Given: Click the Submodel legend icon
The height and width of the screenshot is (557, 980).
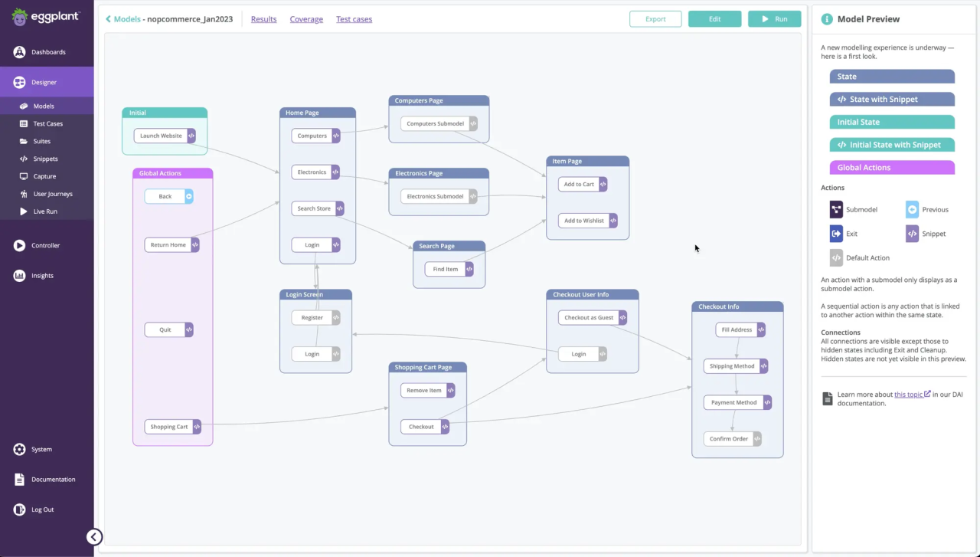Looking at the screenshot, I should tap(836, 209).
